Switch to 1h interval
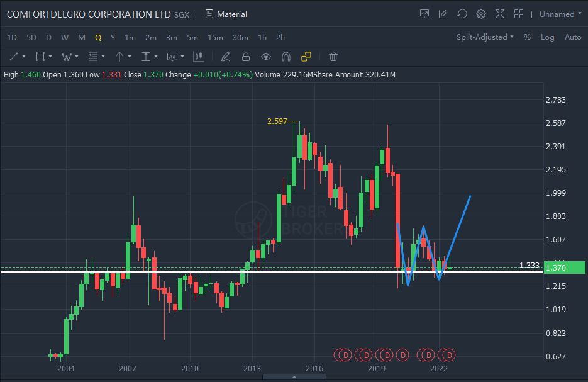The height and width of the screenshot is (382, 588). 262,38
